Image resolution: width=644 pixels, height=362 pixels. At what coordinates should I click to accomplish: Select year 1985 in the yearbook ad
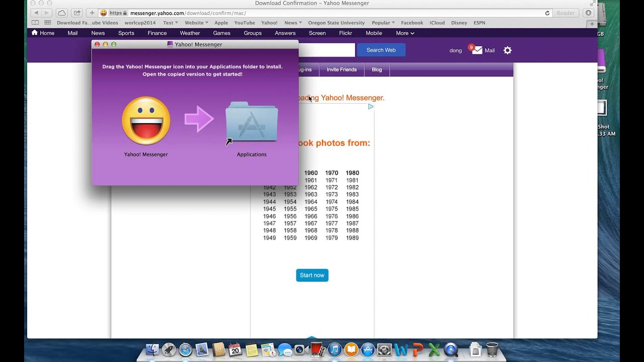pyautogui.click(x=352, y=209)
